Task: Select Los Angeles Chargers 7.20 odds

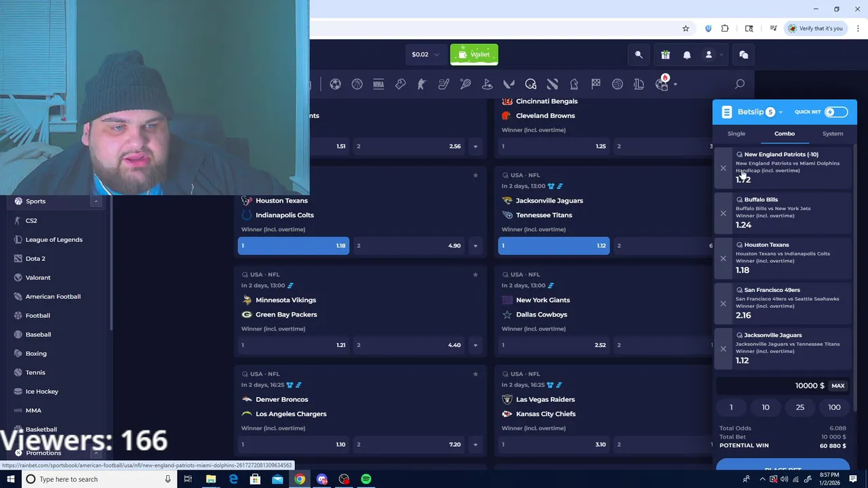Action: coord(409,445)
